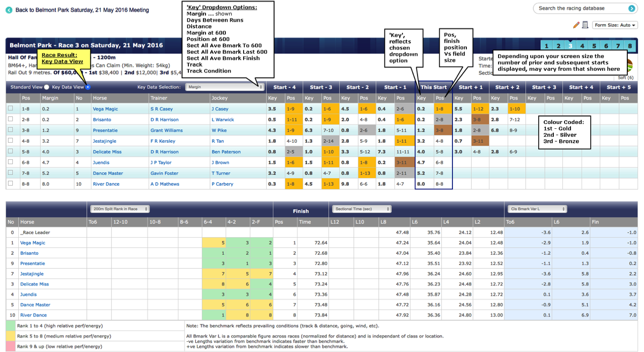Open the Form Size Auto dropdown
This screenshot has height=352, width=644.
click(x=615, y=25)
